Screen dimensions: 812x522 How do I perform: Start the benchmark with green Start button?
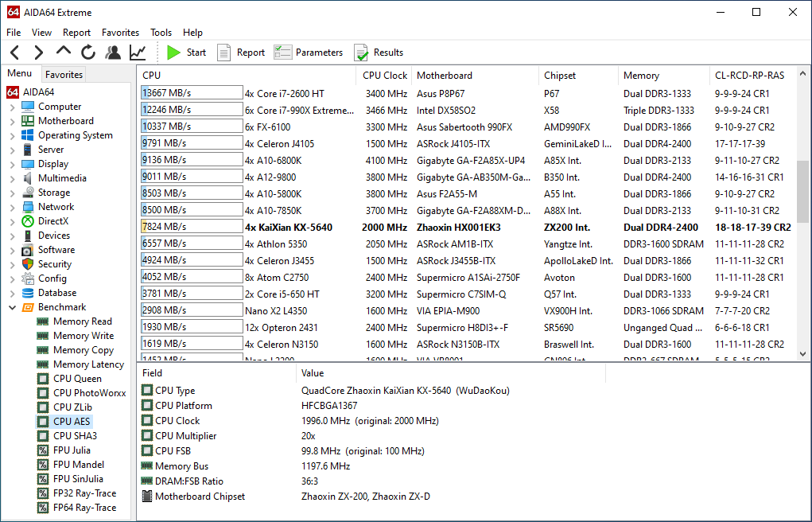coord(186,53)
